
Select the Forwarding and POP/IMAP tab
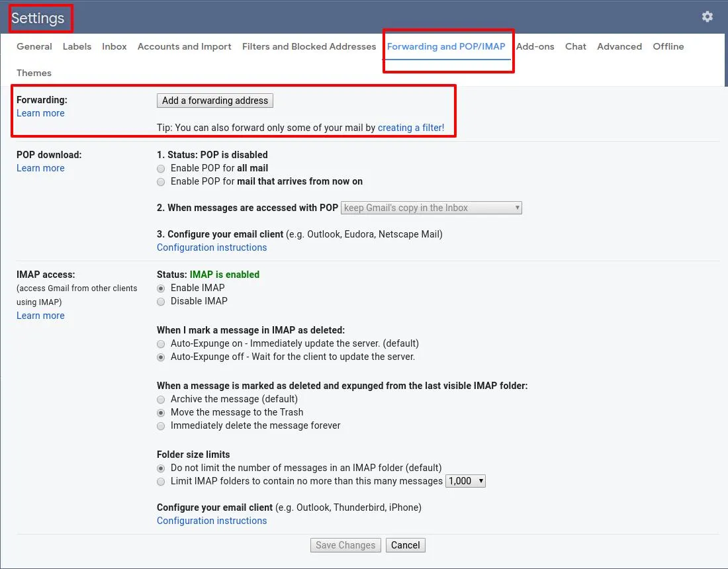[x=446, y=46]
